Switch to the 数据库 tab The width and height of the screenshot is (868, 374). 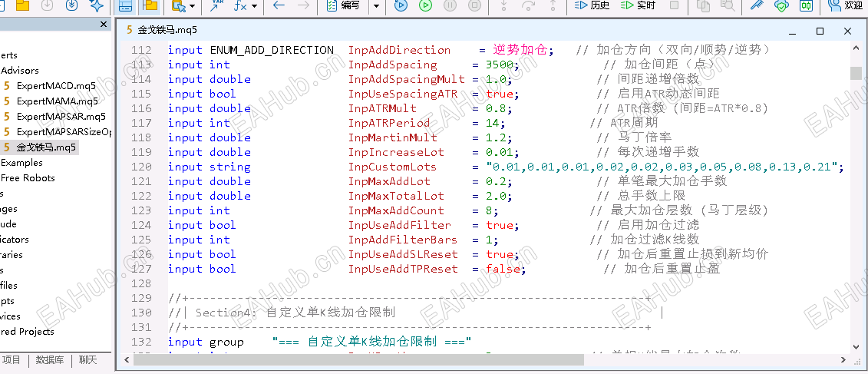(49, 360)
